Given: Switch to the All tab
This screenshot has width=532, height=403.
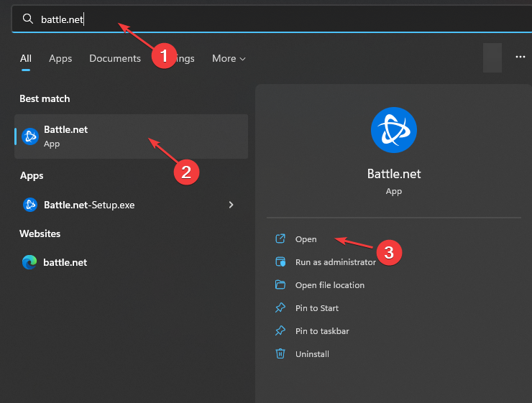Looking at the screenshot, I should [25, 59].
